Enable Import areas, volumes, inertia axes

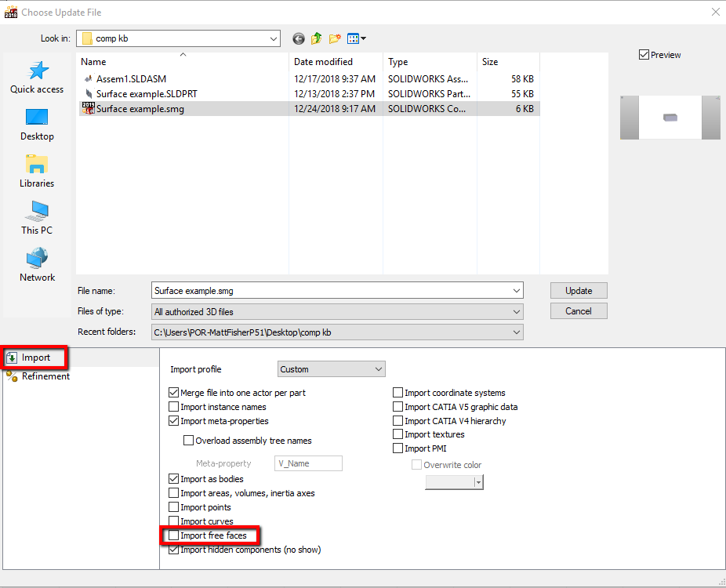(x=173, y=493)
